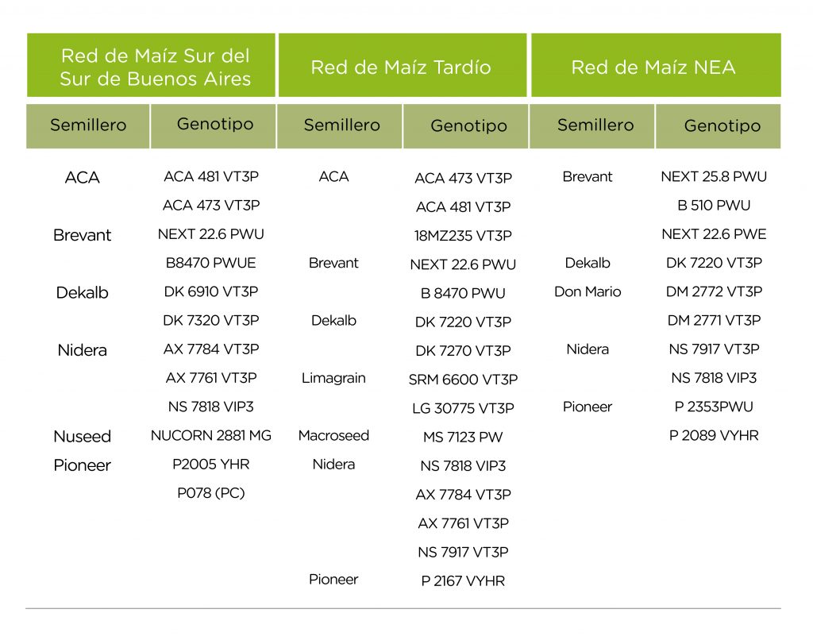Image resolution: width=813 pixels, height=644 pixels.
Task: Click the B 510 PWU genotype
Action: tap(714, 205)
